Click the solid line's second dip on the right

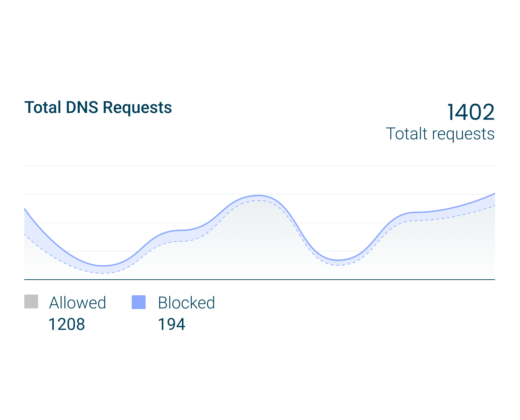pos(338,260)
